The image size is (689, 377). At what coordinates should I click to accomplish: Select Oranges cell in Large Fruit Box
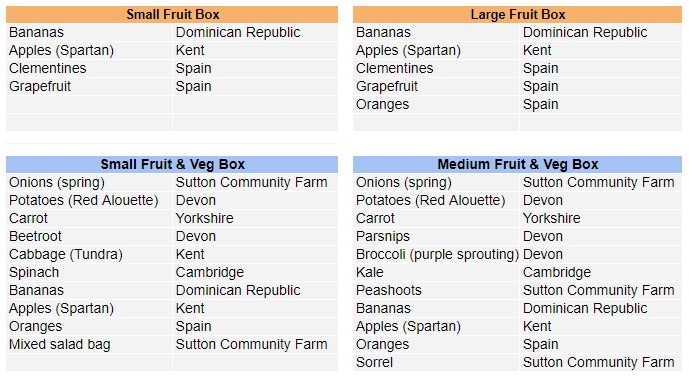pyautogui.click(x=436, y=105)
